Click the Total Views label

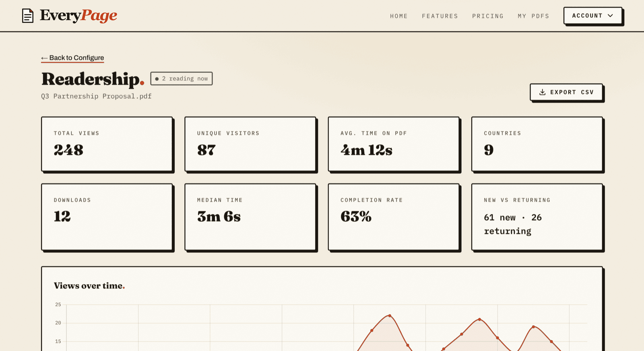(76, 133)
